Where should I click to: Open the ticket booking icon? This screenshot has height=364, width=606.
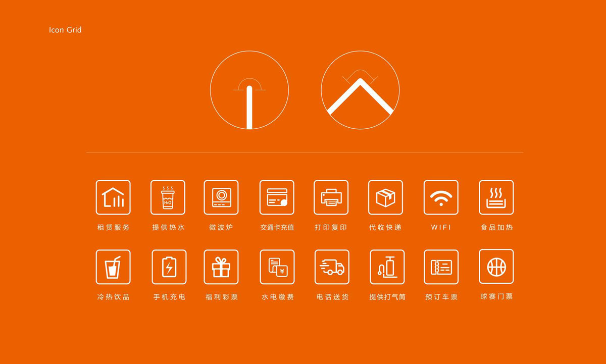[441, 267]
